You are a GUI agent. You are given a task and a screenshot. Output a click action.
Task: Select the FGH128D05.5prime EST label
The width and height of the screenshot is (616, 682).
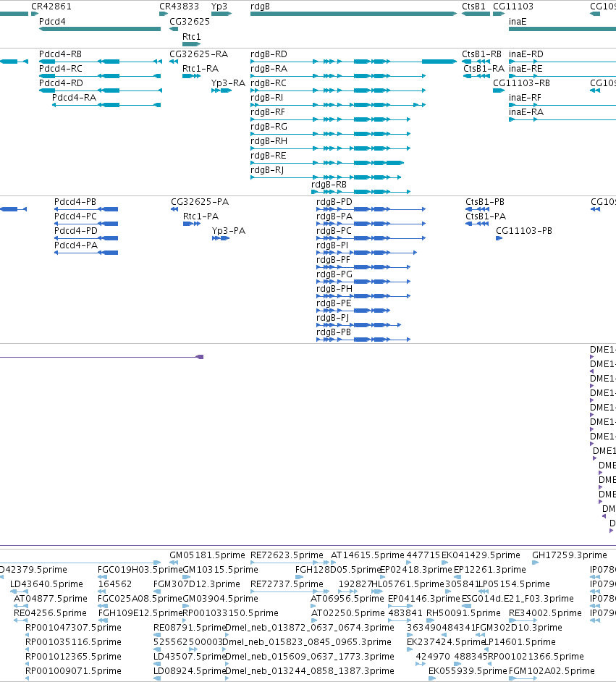click(338, 570)
